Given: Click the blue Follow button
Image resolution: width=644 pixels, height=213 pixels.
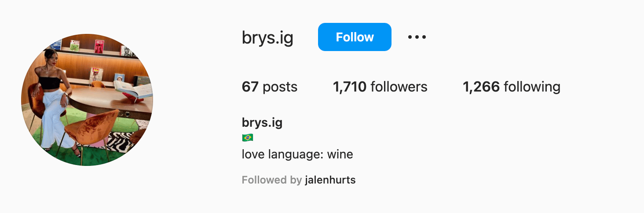Looking at the screenshot, I should click(x=355, y=37).
